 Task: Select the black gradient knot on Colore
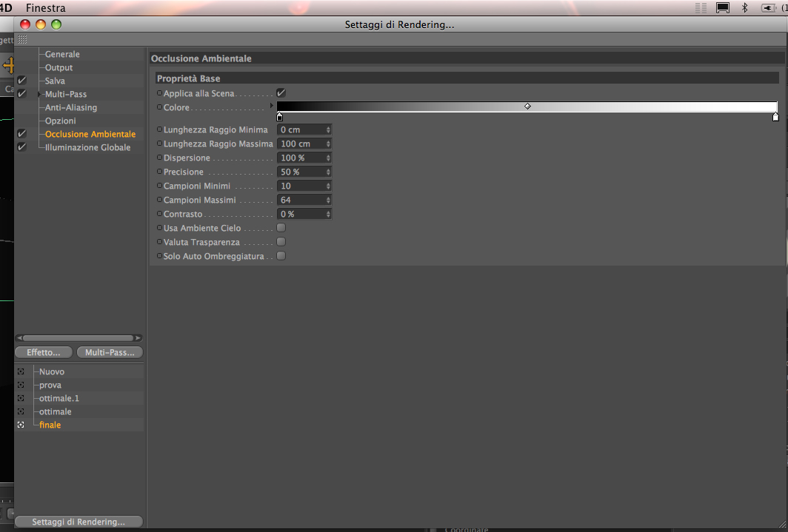pos(279,117)
